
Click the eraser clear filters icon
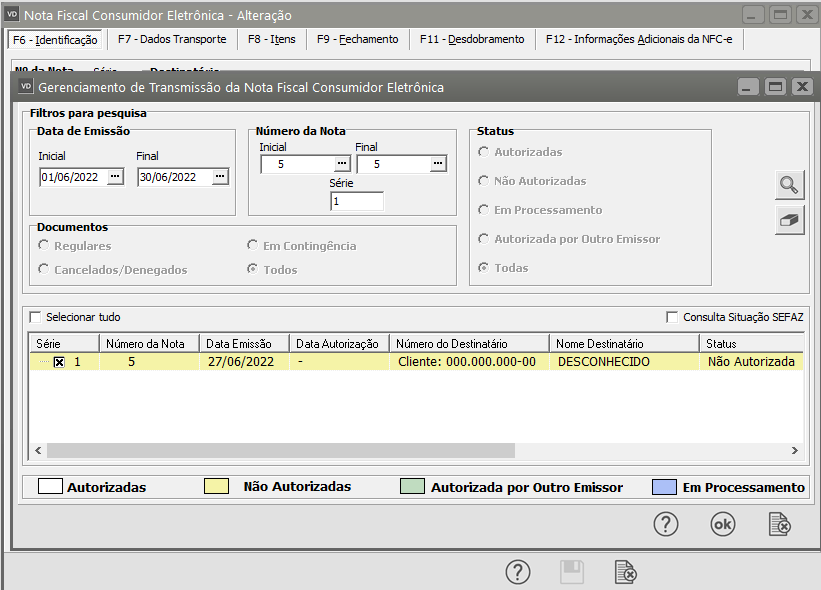[789, 220]
